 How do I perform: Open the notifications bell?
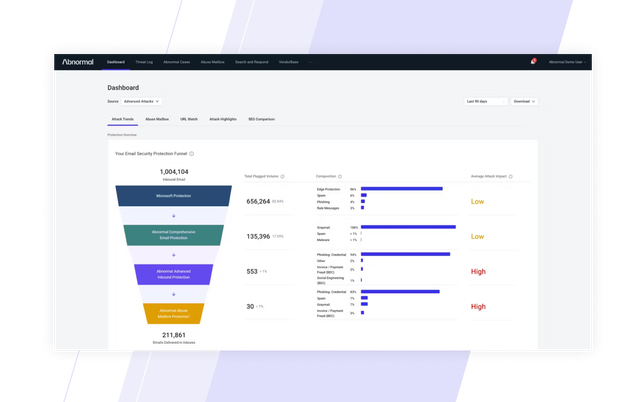[532, 62]
